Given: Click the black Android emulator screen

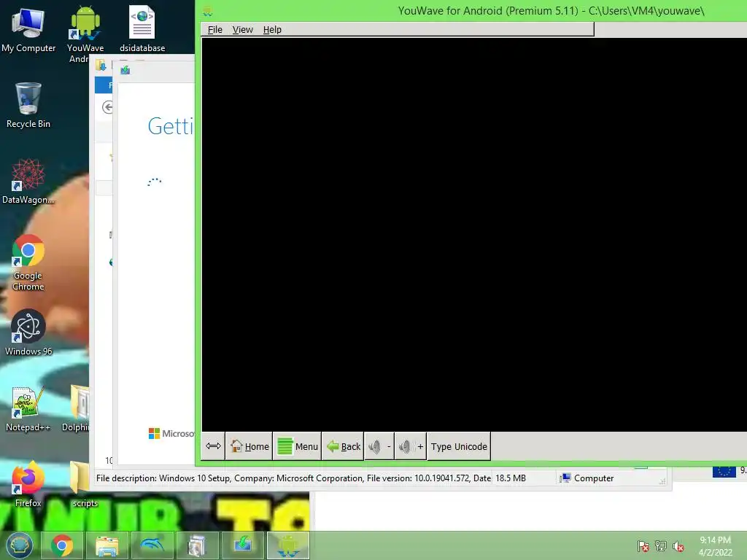Looking at the screenshot, I should tap(474, 234).
